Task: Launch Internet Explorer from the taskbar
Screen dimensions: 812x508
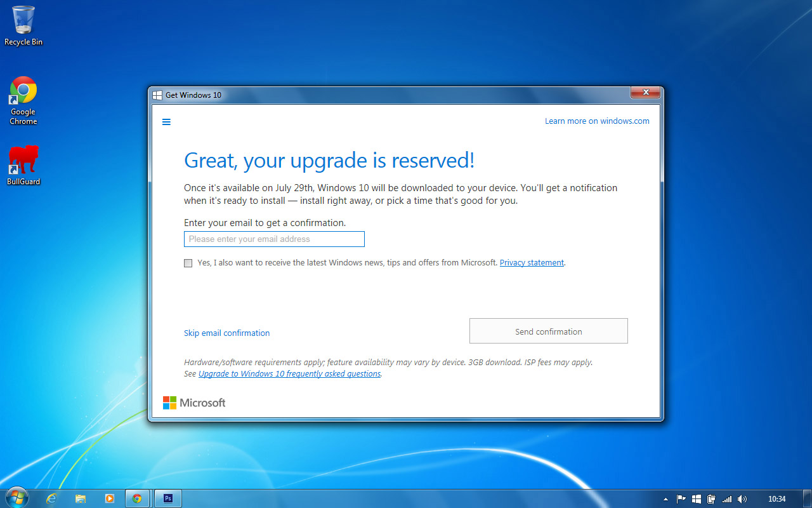Action: coord(51,498)
